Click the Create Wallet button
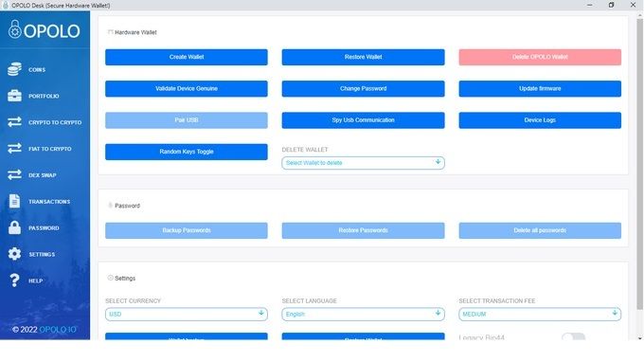Screen dimensions: 644x362 point(187,57)
